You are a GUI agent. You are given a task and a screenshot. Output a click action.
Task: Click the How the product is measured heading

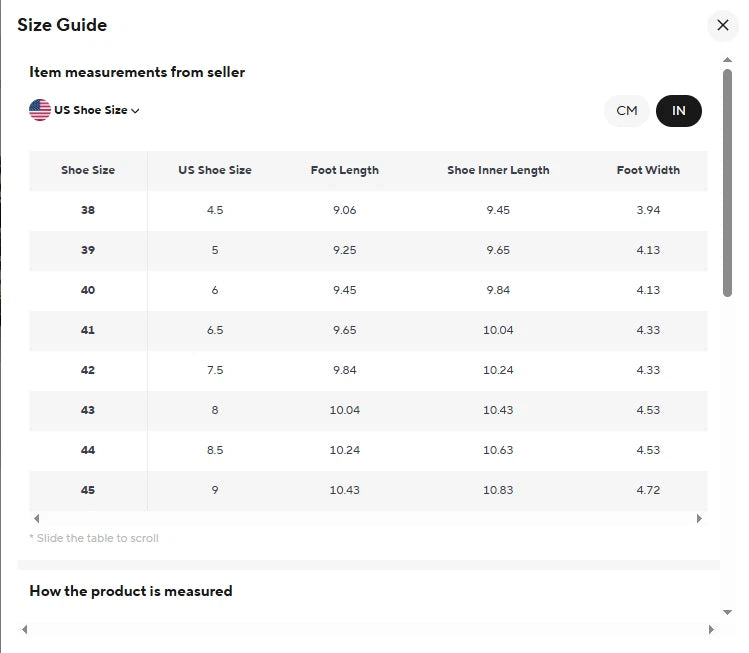tap(131, 591)
